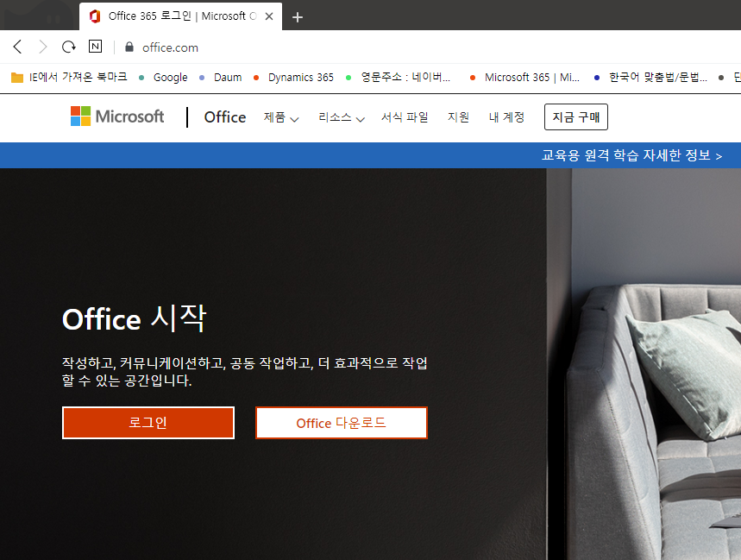
Task: Close the Office 365 로그인 tab
Action: click(269, 16)
